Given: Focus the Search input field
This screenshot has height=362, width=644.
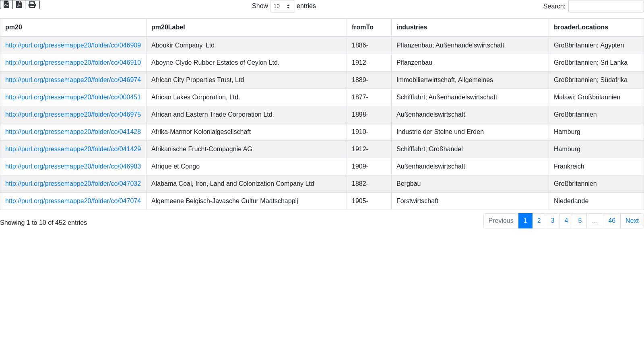Looking at the screenshot, I should pyautogui.click(x=606, y=6).
